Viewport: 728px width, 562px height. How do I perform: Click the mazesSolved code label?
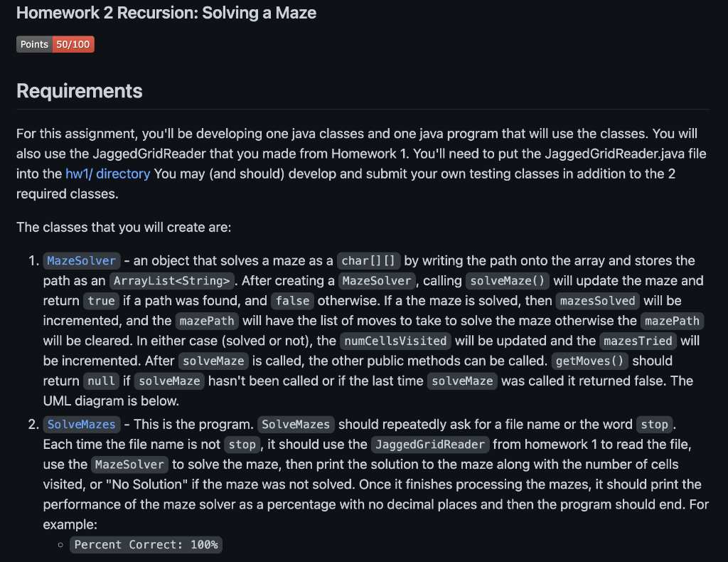[597, 300]
